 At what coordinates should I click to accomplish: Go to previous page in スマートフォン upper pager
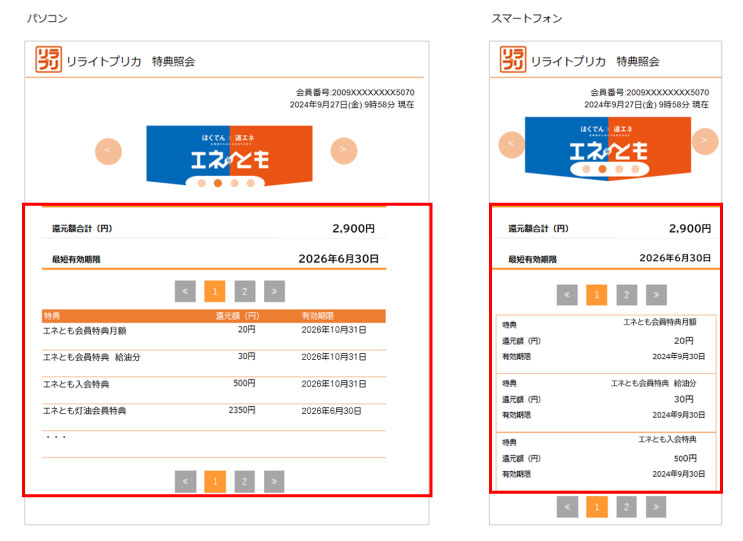(x=567, y=295)
